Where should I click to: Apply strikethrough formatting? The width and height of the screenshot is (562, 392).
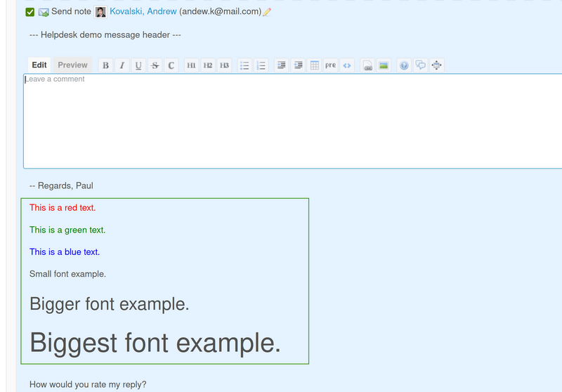point(155,65)
